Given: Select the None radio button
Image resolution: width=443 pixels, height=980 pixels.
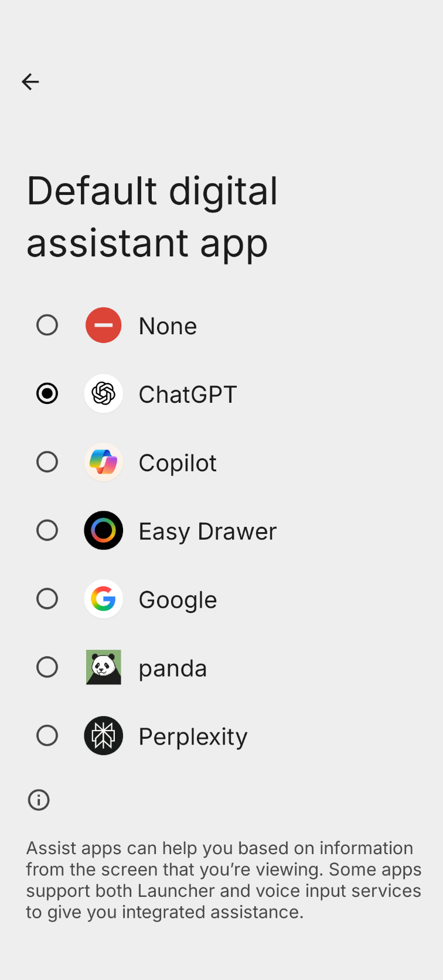Looking at the screenshot, I should tap(47, 325).
